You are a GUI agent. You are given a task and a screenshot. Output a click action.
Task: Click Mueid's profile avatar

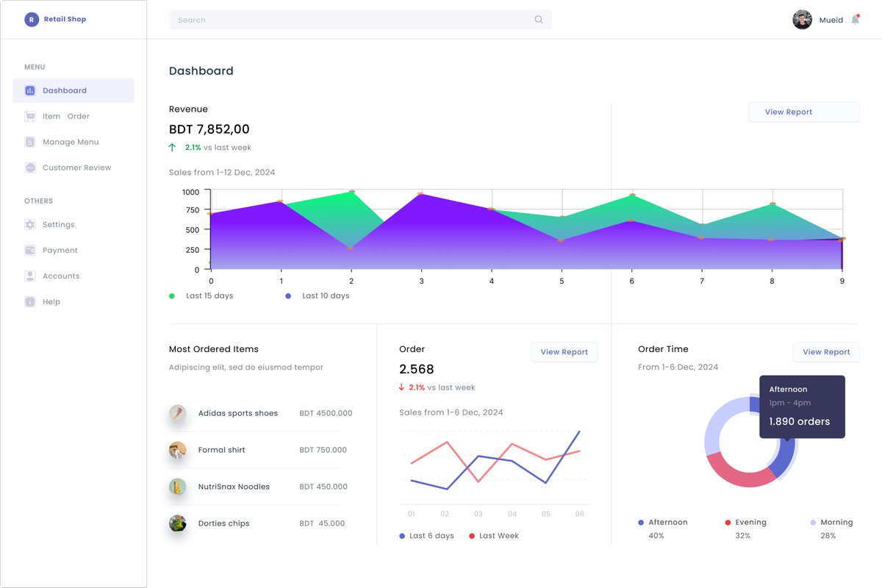(802, 20)
